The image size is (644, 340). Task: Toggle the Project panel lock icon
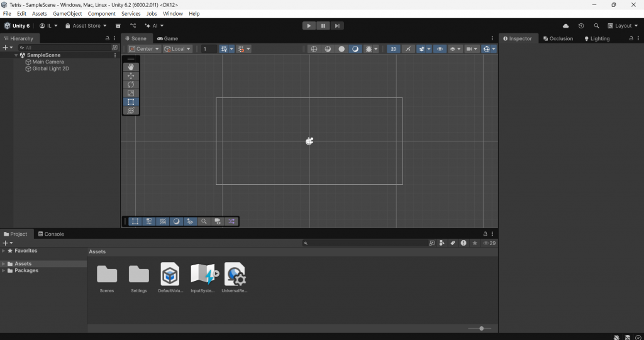485,234
